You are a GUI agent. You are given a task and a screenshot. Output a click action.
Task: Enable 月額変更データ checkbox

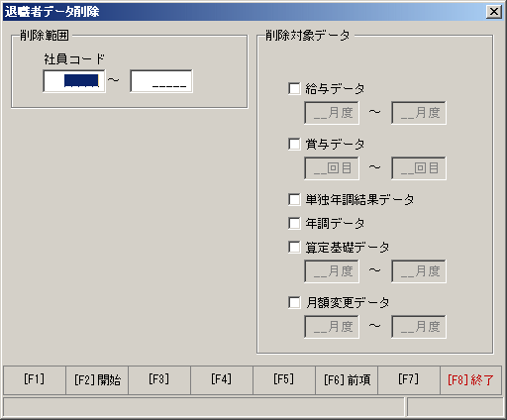(x=294, y=302)
